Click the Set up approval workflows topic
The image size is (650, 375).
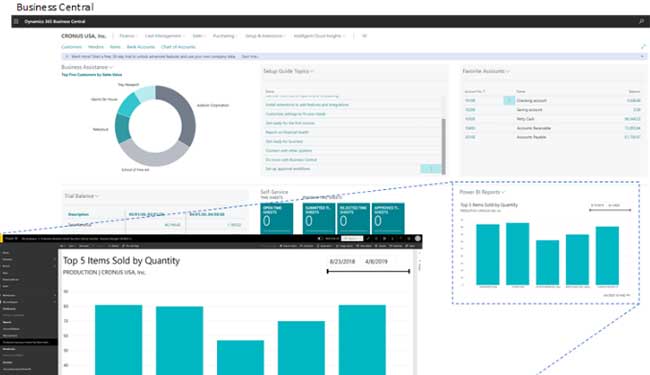(x=288, y=169)
